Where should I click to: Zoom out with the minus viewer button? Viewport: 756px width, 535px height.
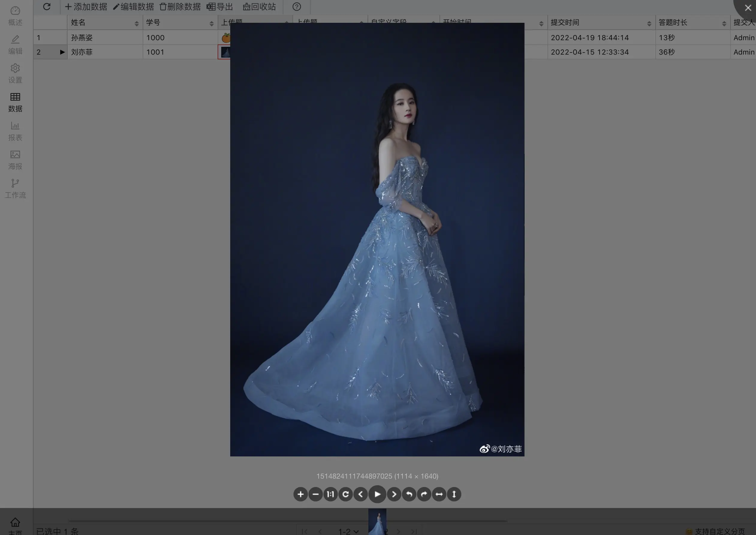pos(315,494)
